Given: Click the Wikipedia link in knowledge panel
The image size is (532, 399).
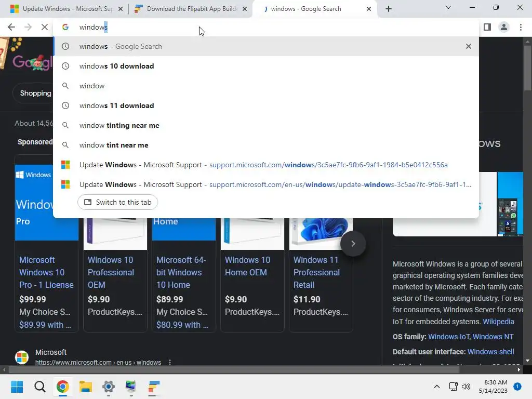Looking at the screenshot, I should pyautogui.click(x=498, y=321).
